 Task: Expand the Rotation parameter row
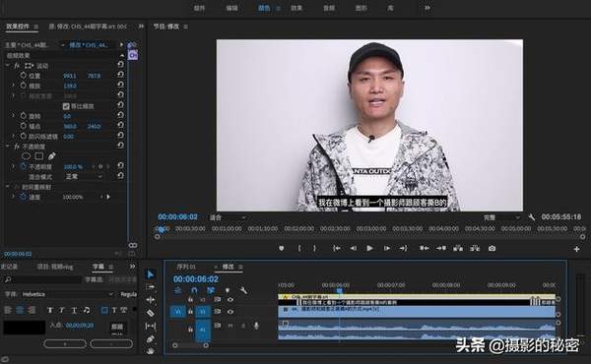tap(13, 115)
